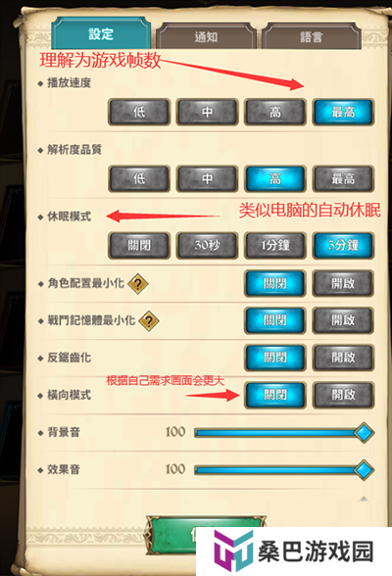The width and height of the screenshot is (392, 576).
Task: Choose 1分鐘 for 休眠模式
Action: 275,245
